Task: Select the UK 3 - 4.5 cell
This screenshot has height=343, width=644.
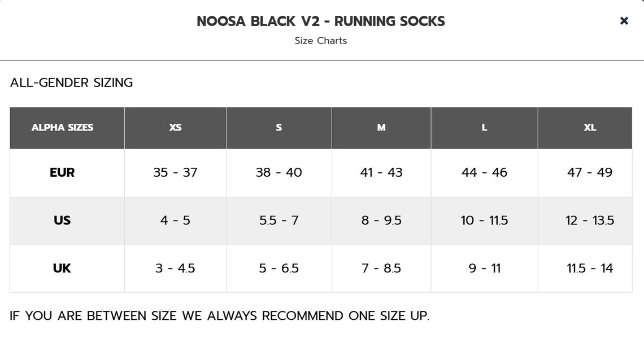Action: pyautogui.click(x=175, y=268)
